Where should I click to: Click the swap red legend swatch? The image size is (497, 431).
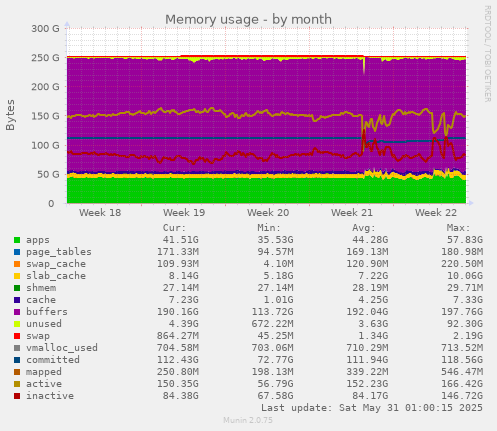pos(17,336)
